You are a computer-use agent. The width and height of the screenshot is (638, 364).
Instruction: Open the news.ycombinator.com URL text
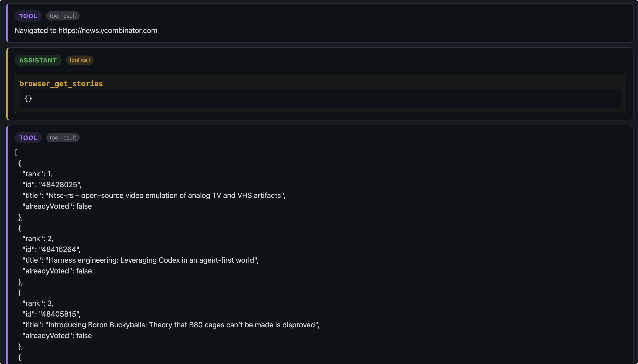point(108,31)
